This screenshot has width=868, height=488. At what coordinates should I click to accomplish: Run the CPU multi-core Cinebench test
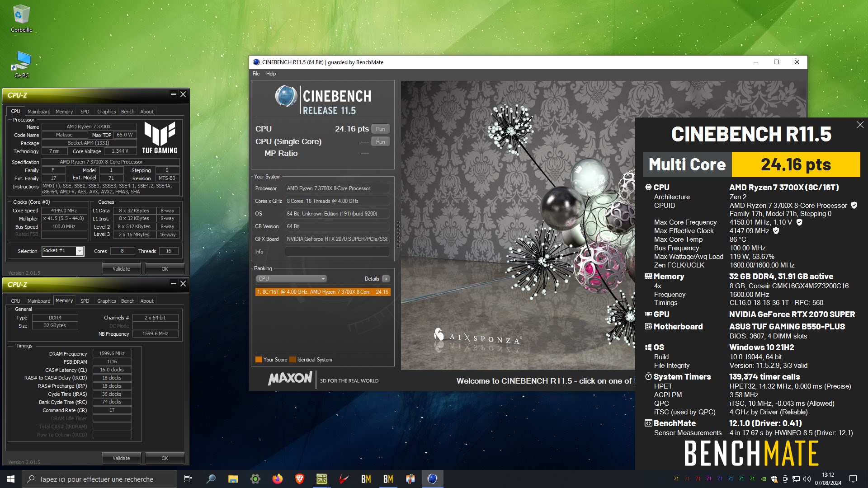tap(380, 129)
